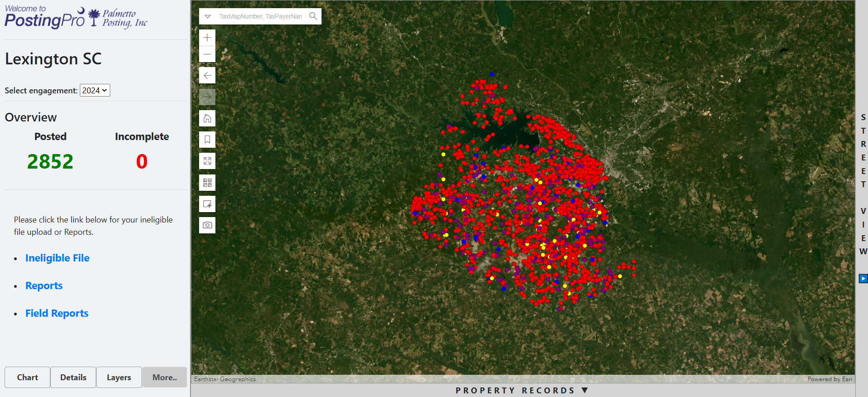Image resolution: width=868 pixels, height=397 pixels.
Task: Return to map home view
Action: 207,118
